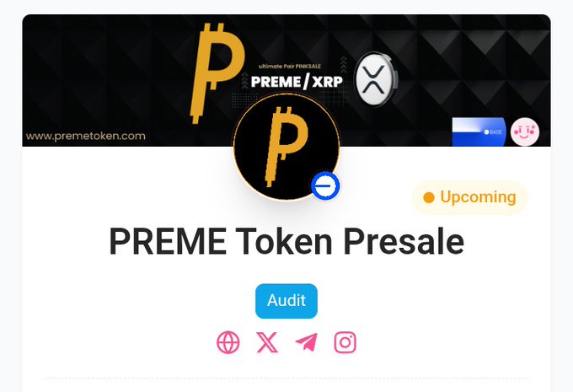Click the XRP coin image in banner
Screen dimensions: 573x392
pos(375,79)
